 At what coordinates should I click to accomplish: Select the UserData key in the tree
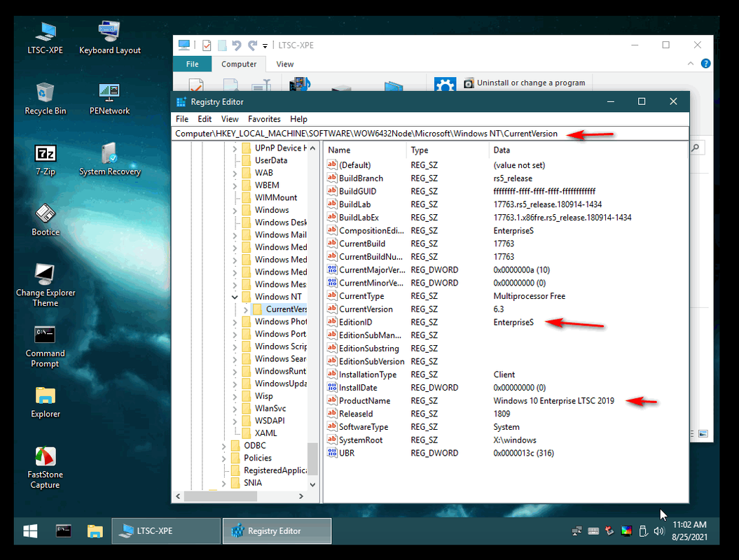click(x=271, y=160)
